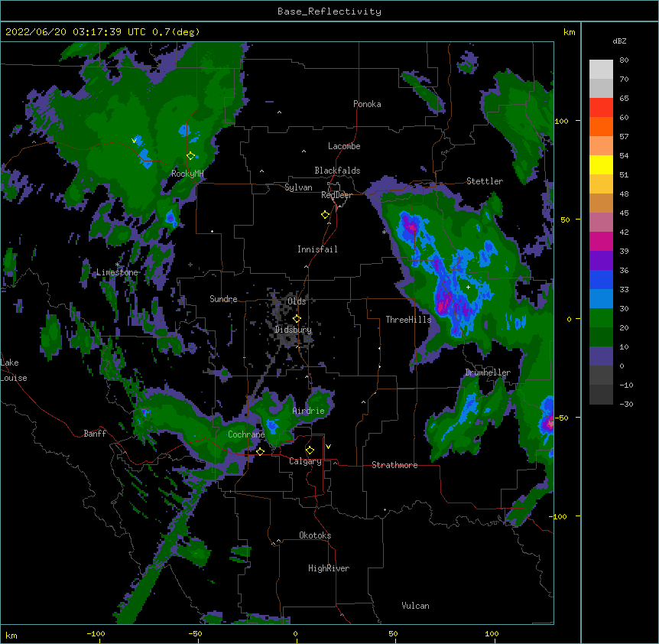Click the 80 value on the dBZ scale
This screenshot has height=644, width=659.
pos(624,60)
